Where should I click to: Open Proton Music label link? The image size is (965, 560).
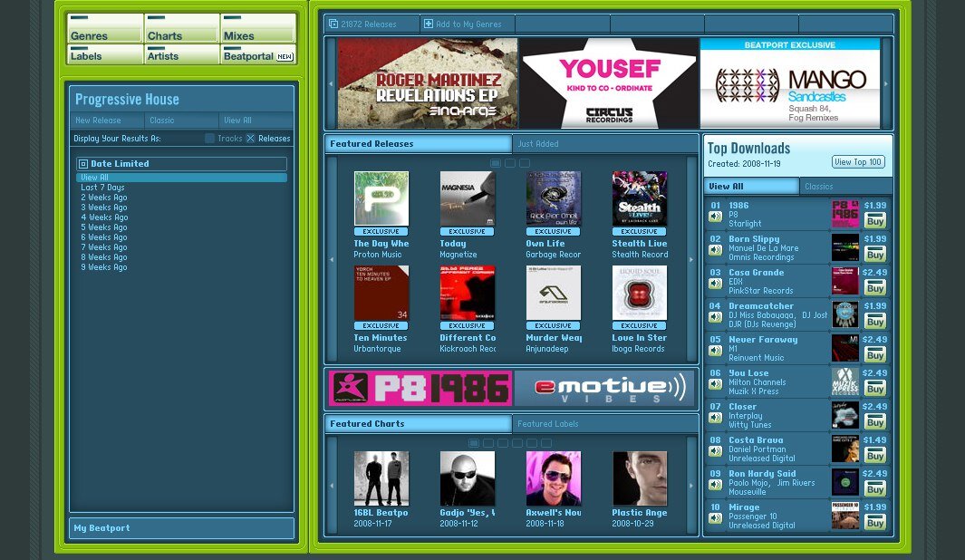pyautogui.click(x=377, y=255)
